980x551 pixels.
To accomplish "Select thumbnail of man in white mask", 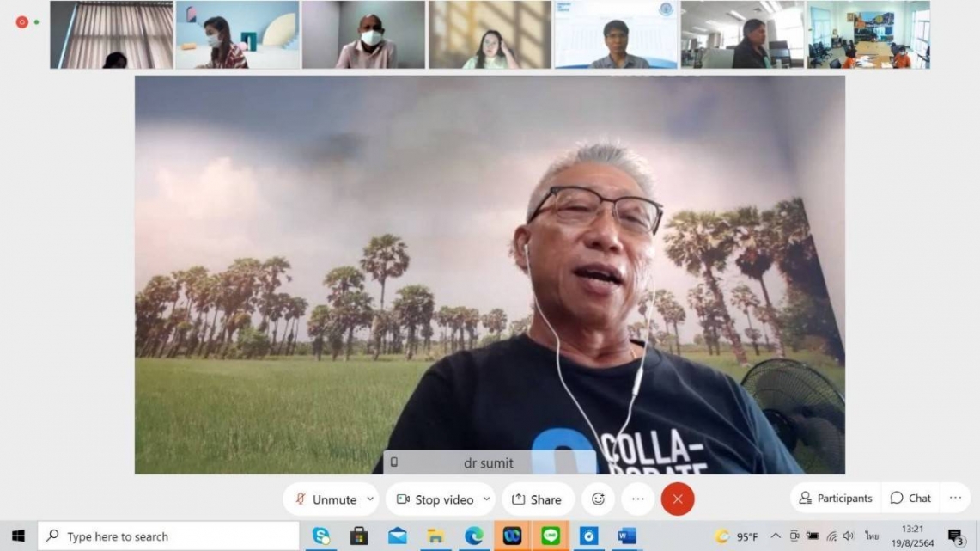I will pos(364,34).
